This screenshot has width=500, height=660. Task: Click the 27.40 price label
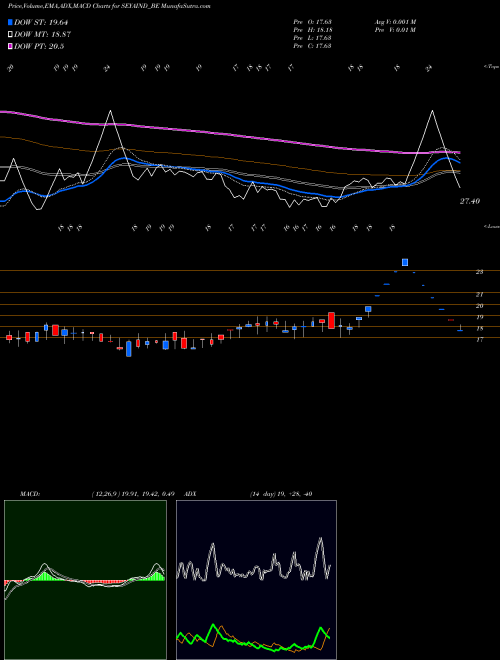(470, 202)
